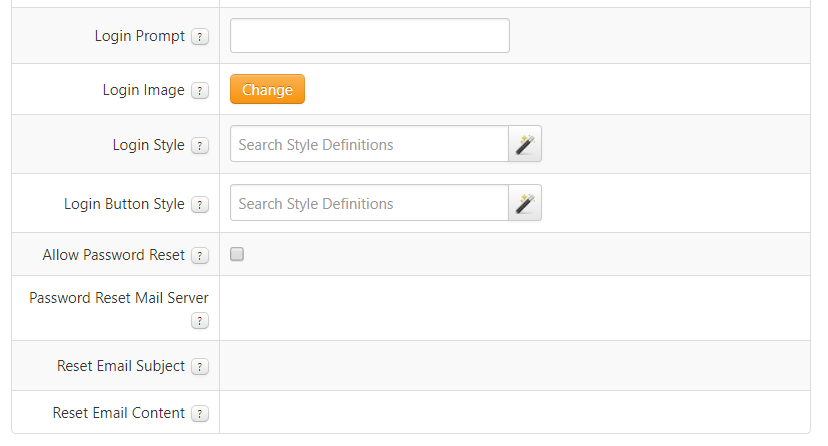Show help tooltip for Login Style

click(200, 146)
